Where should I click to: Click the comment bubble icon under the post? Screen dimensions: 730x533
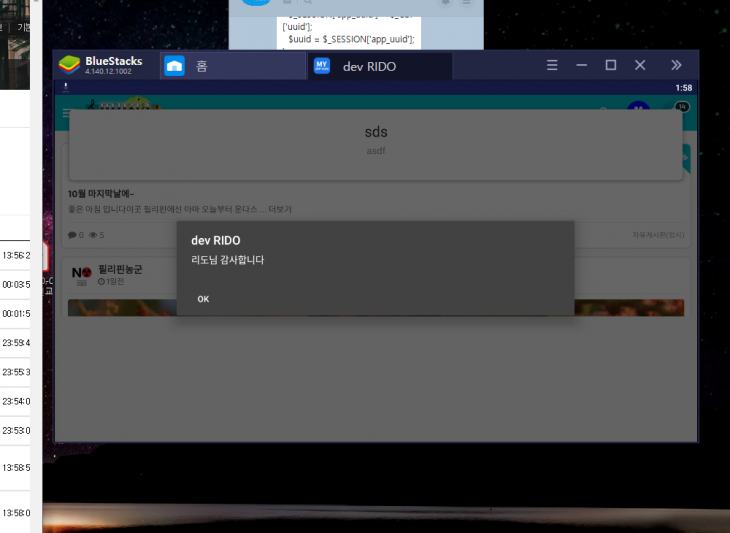pos(73,235)
